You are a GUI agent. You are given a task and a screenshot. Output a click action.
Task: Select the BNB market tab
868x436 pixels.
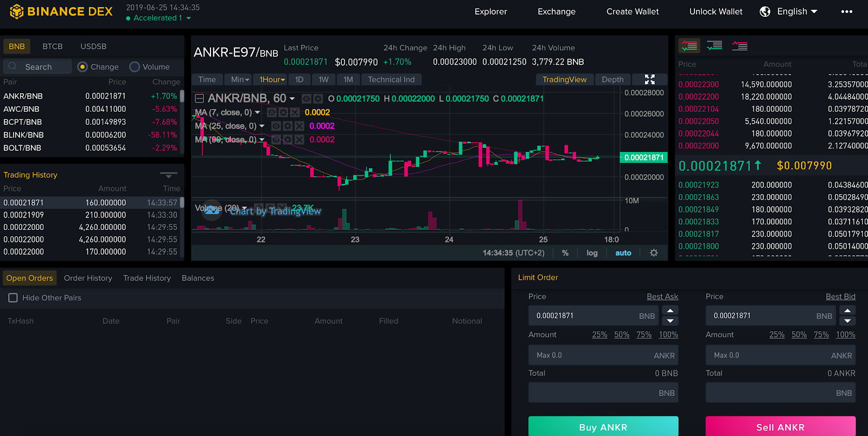[x=17, y=46]
